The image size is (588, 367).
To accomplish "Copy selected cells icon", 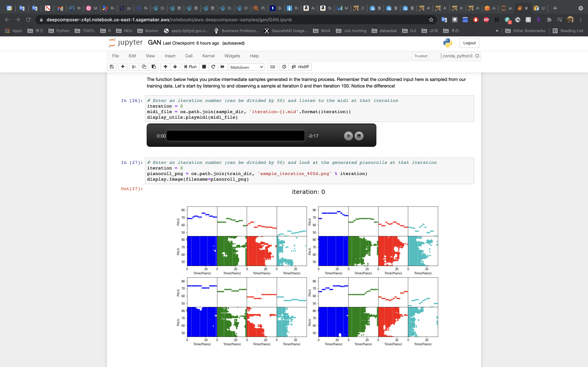I will [144, 67].
